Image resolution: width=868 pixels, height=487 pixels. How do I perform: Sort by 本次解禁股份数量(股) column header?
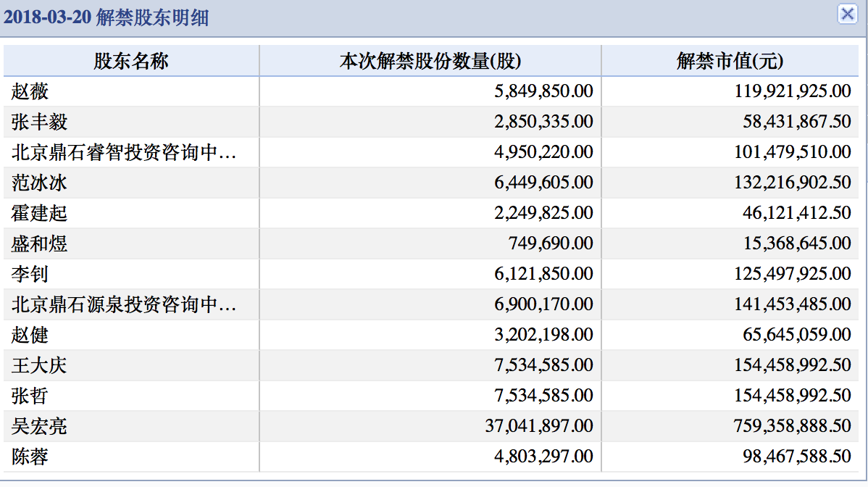430,61
